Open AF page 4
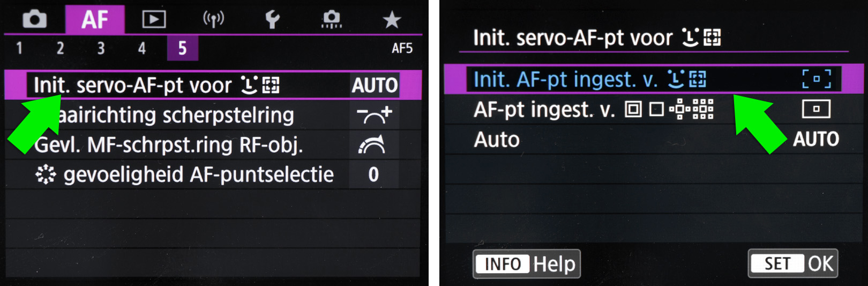 (141, 48)
